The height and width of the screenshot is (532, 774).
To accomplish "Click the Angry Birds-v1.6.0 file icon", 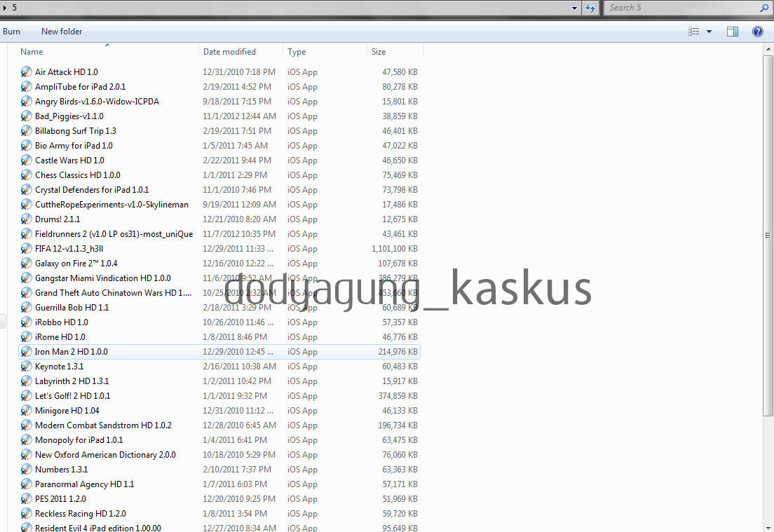I will 26,102.
